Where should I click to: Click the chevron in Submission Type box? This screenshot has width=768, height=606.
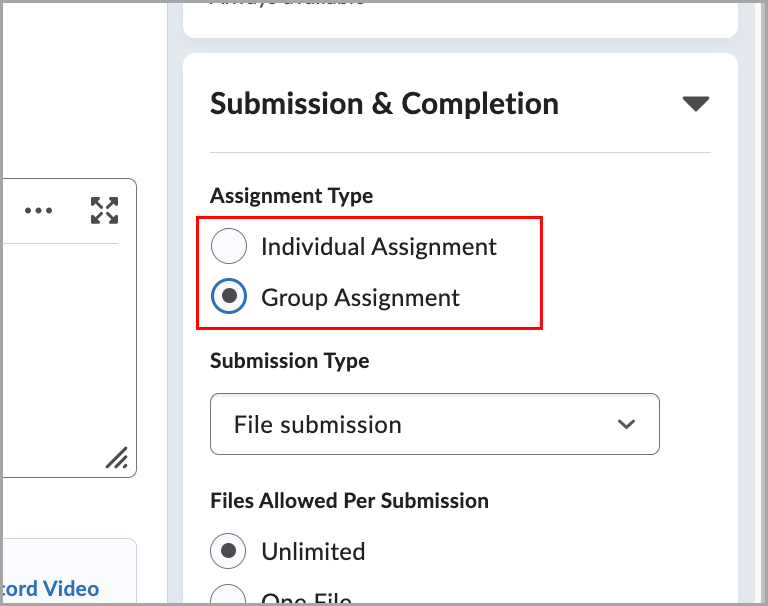click(627, 424)
